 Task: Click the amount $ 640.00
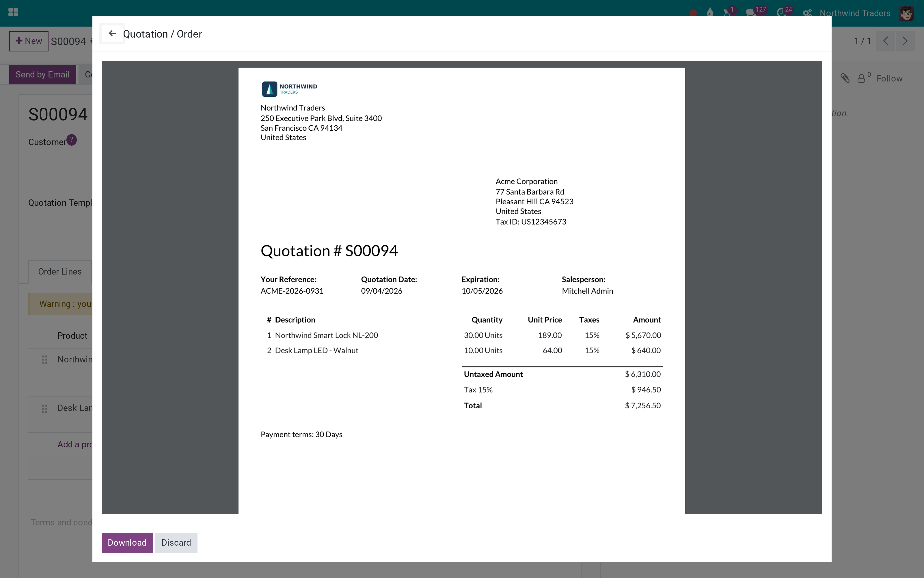(x=646, y=351)
